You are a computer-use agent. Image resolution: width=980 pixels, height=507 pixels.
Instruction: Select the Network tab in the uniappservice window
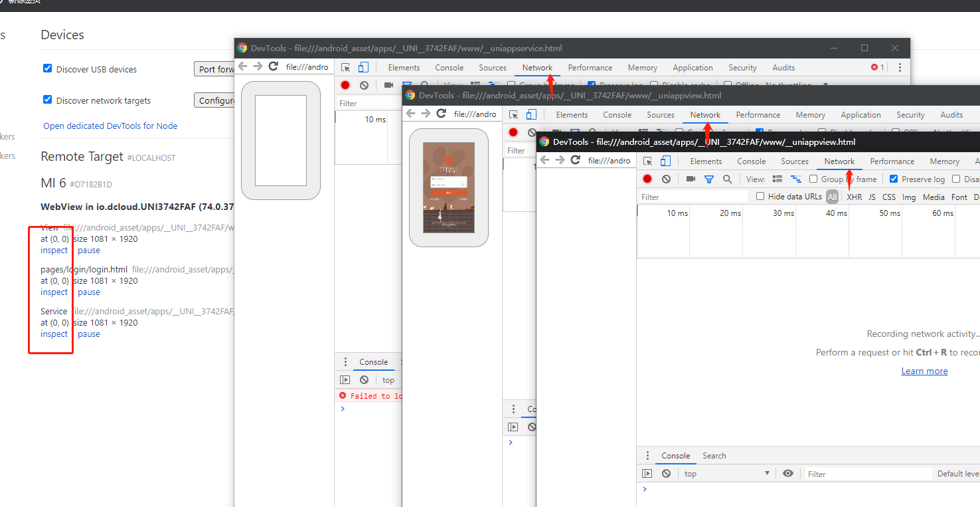(537, 68)
